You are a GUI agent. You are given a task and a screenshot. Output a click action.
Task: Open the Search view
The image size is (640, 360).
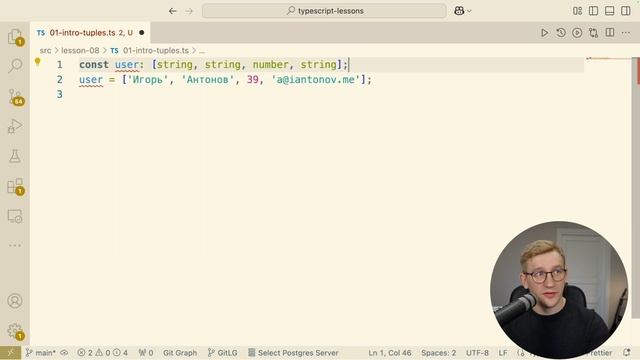(15, 65)
